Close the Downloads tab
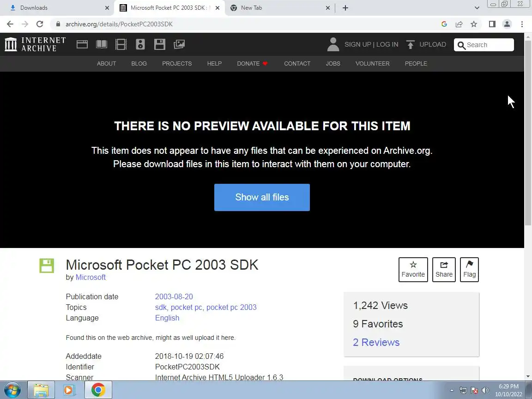The width and height of the screenshot is (532, 399). tap(107, 8)
